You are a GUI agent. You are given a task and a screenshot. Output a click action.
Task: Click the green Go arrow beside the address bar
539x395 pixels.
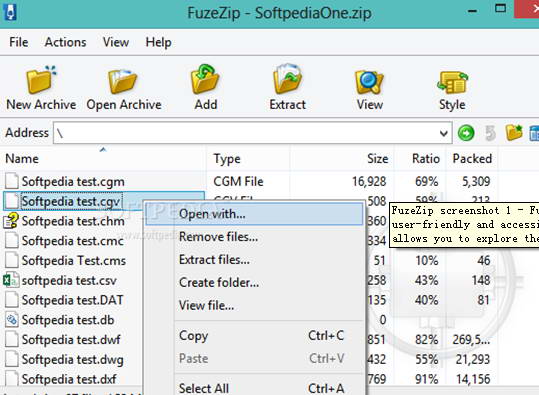[x=466, y=133]
